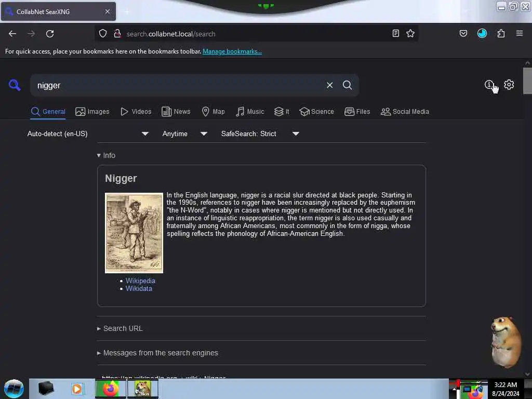The height and width of the screenshot is (399, 532).
Task: Open the Map category
Action: pos(214,112)
